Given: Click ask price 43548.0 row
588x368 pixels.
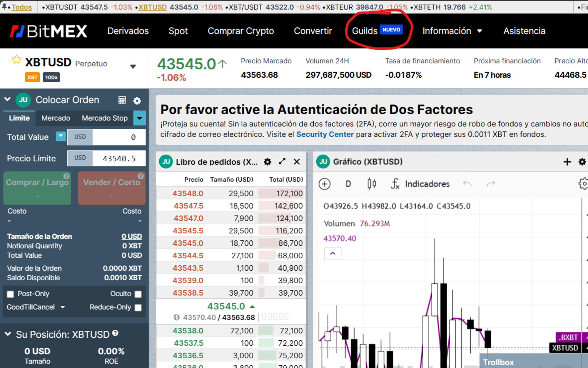Looking at the screenshot, I should (231, 193).
